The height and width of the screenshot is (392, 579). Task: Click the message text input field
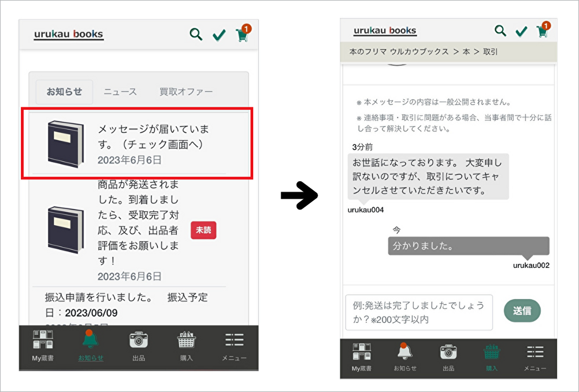click(419, 312)
